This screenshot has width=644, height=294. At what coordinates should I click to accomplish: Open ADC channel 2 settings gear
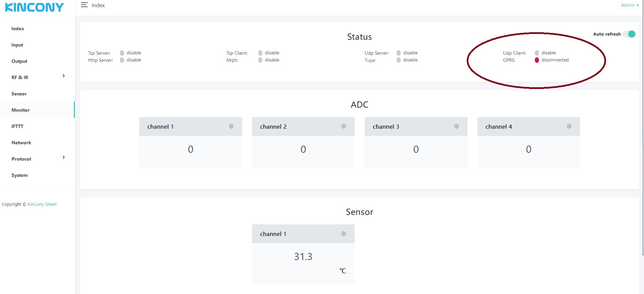pos(344,126)
